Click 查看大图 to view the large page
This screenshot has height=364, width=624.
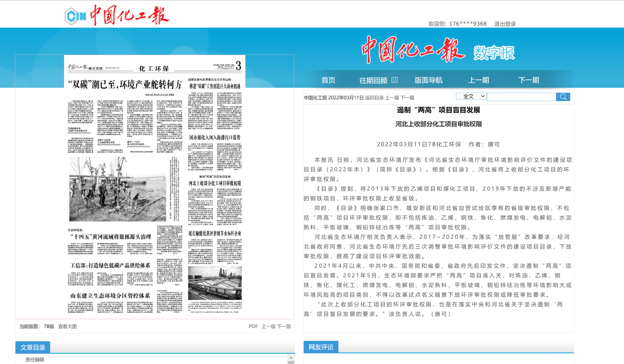point(67,326)
